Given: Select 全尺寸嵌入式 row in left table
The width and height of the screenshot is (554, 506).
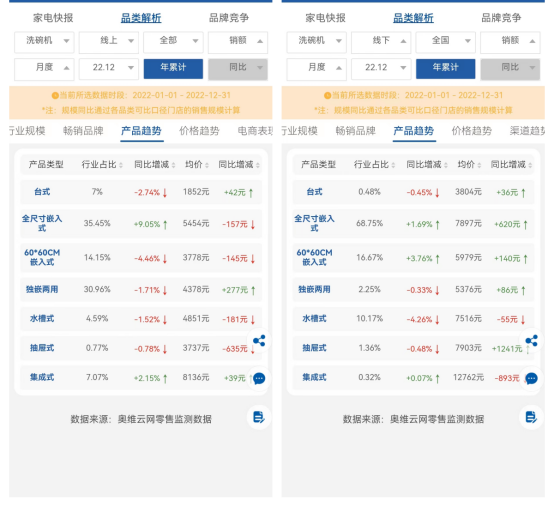Looking at the screenshot, I should [x=141, y=223].
